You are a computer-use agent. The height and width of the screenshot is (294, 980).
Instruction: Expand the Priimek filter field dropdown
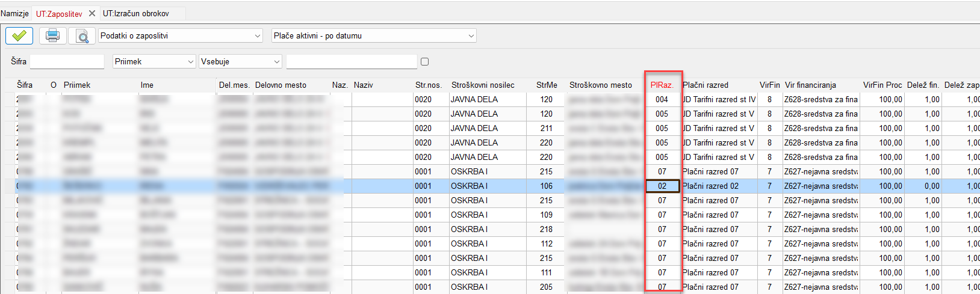point(155,61)
